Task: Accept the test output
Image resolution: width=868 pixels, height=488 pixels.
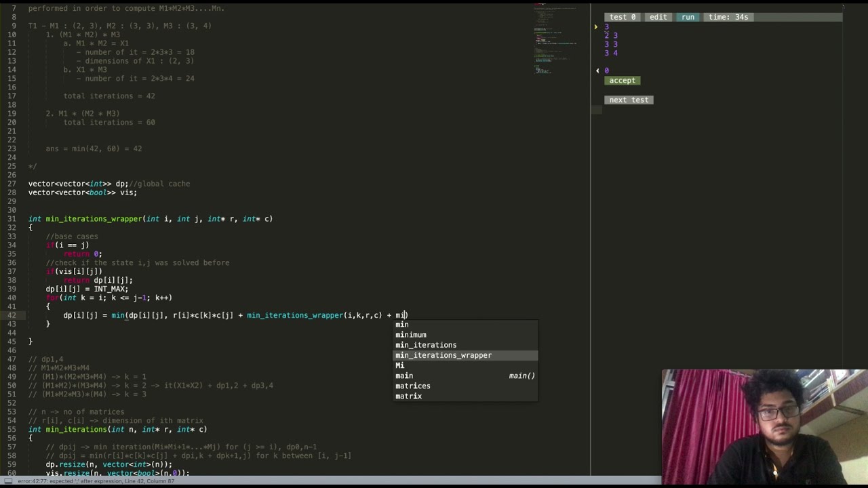Action: (x=622, y=81)
